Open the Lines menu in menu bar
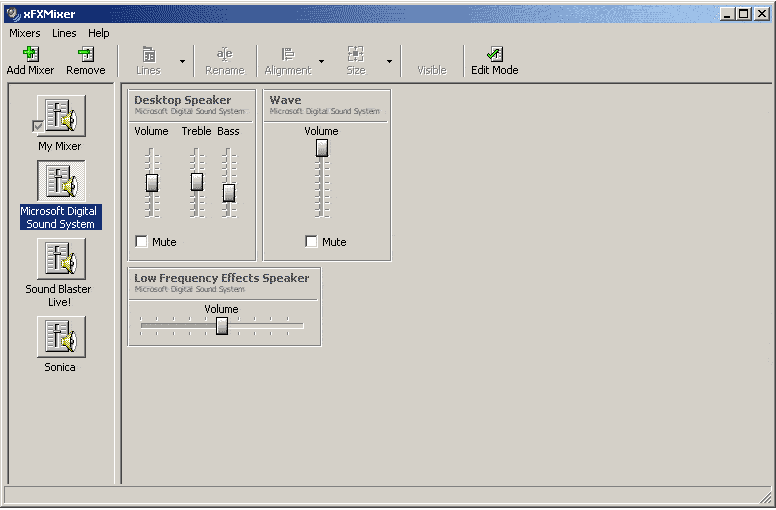The width and height of the screenshot is (776, 510). (64, 33)
